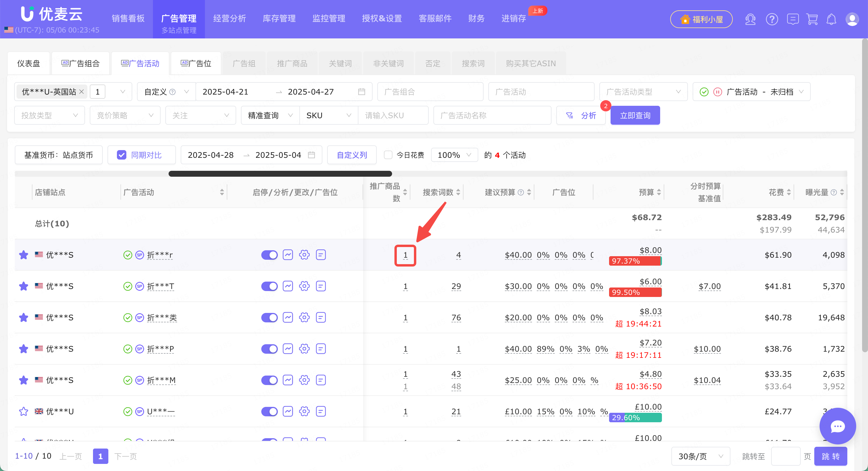
Task: Click the 广告活动名称 input field
Action: coord(492,116)
